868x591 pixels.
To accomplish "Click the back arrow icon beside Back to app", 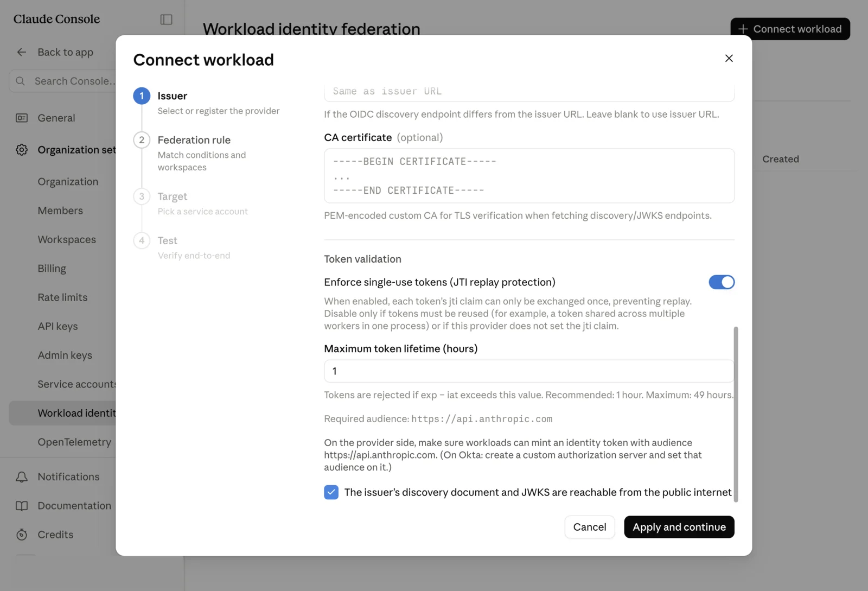I will (22, 52).
